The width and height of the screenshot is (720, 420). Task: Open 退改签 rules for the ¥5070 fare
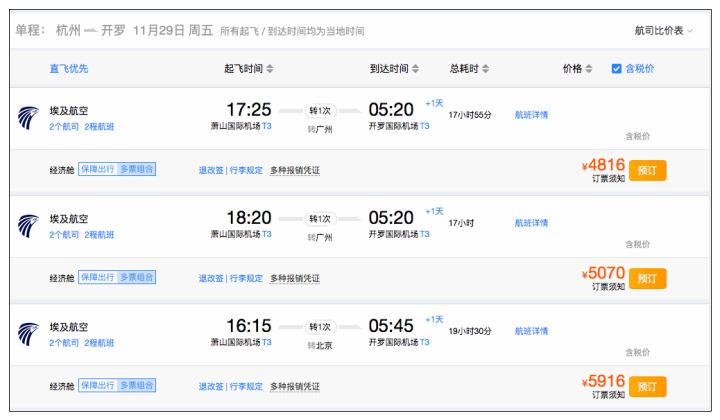211,278
